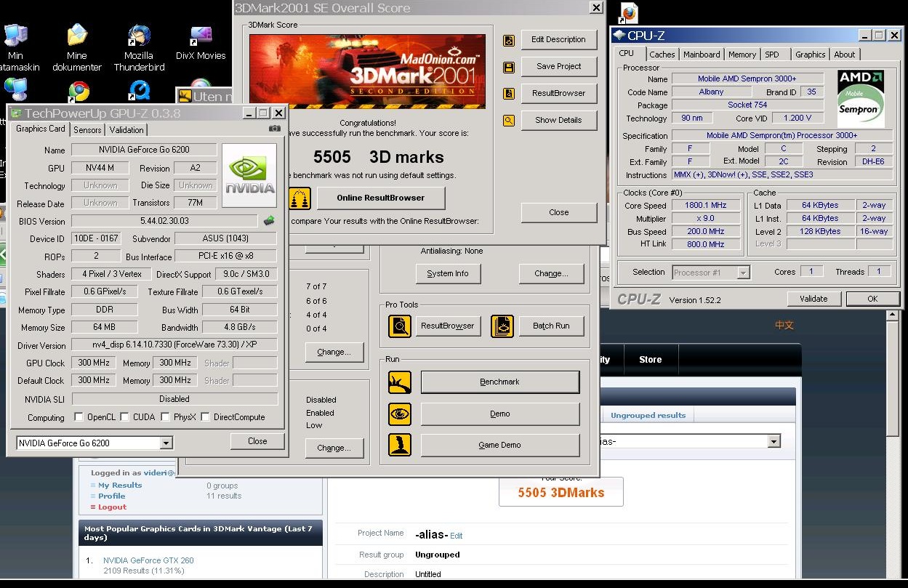
Task: Click the Demo button in 3DMark
Action: 500,414
